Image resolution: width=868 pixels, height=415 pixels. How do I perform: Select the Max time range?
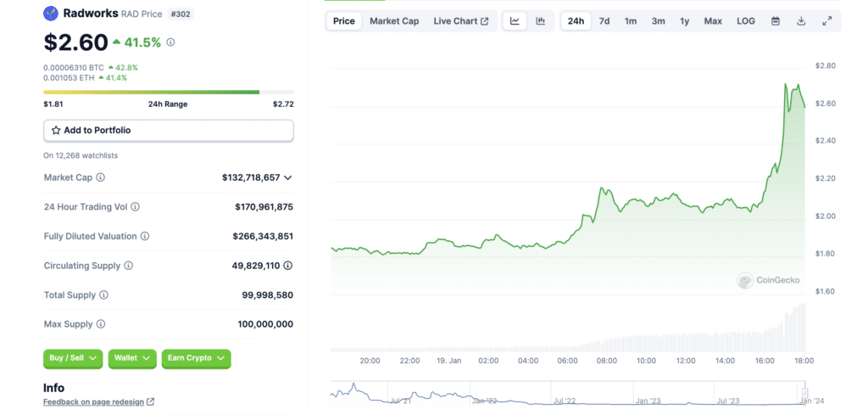(x=713, y=21)
